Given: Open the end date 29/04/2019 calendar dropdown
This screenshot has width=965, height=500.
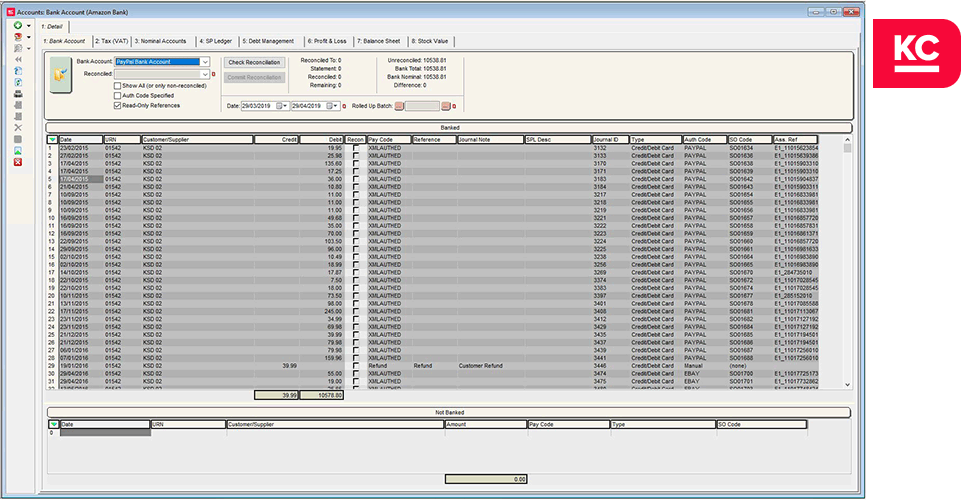Looking at the screenshot, I should pyautogui.click(x=332, y=106).
